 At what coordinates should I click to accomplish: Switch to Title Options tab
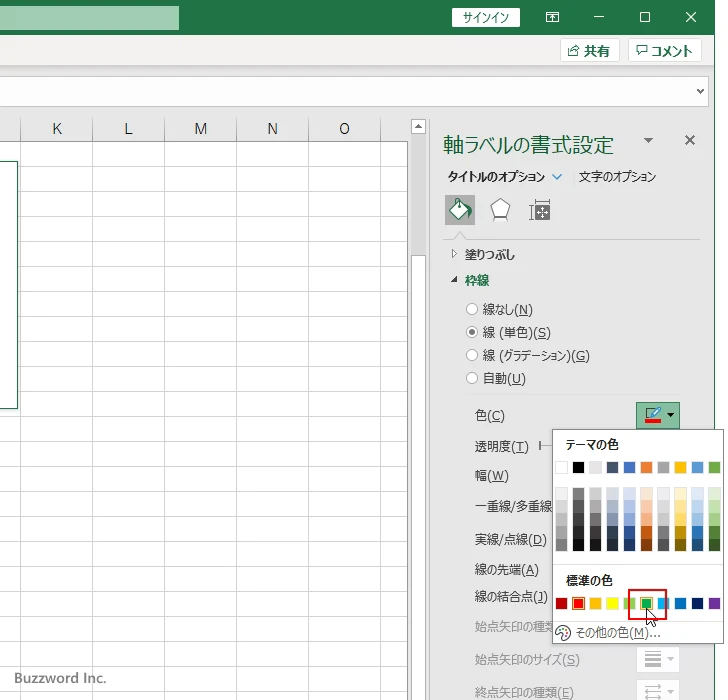496,177
